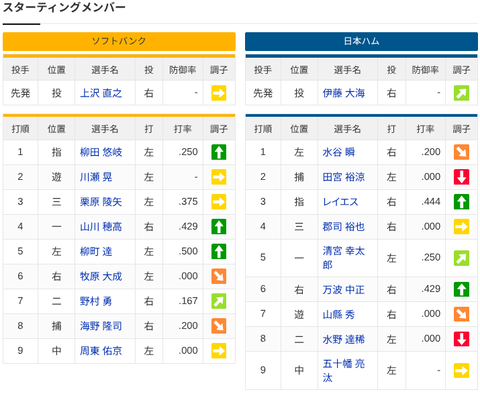Open 水野 達稀 player link
480x394 pixels.
click(x=344, y=339)
